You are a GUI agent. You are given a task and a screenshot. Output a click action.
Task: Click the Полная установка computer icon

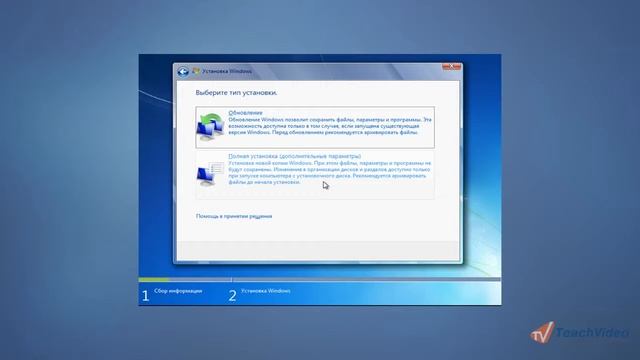point(210,174)
